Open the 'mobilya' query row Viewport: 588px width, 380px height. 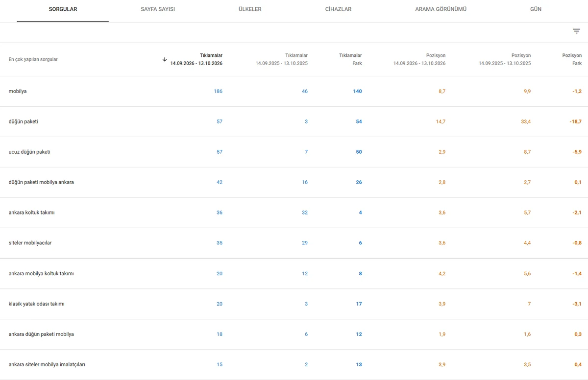click(294, 91)
